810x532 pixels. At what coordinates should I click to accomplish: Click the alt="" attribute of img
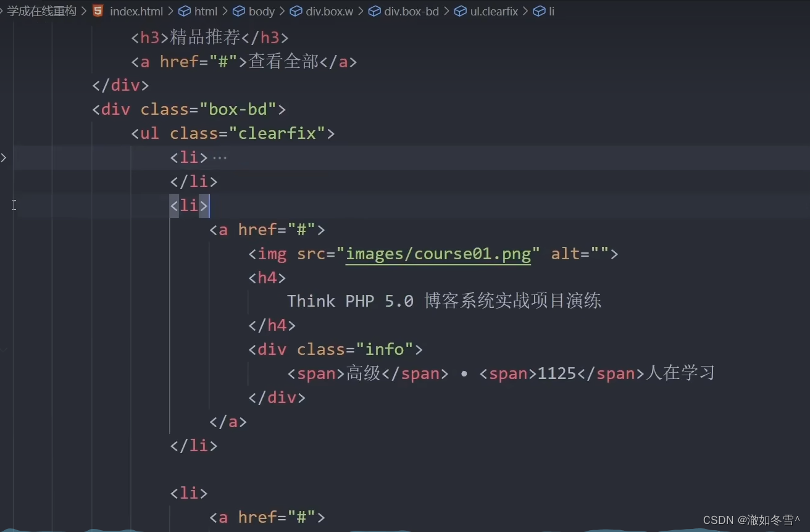click(x=580, y=254)
